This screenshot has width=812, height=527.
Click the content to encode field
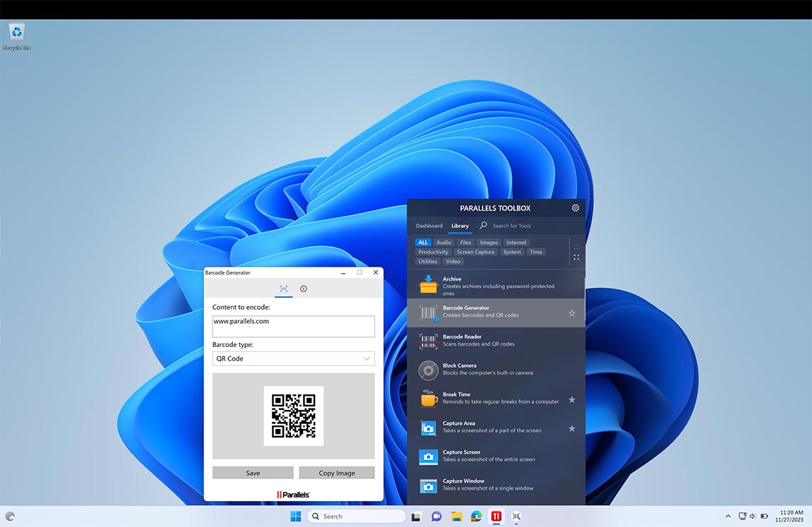(293, 326)
